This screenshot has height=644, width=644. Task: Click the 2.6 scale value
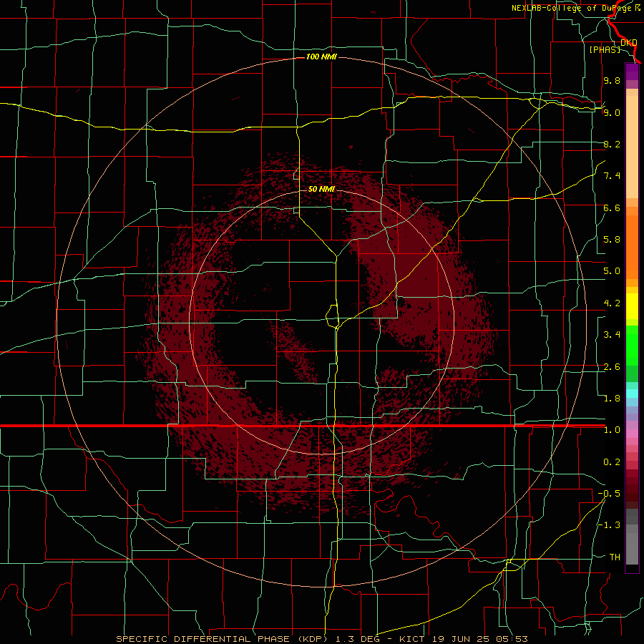pyautogui.click(x=612, y=367)
